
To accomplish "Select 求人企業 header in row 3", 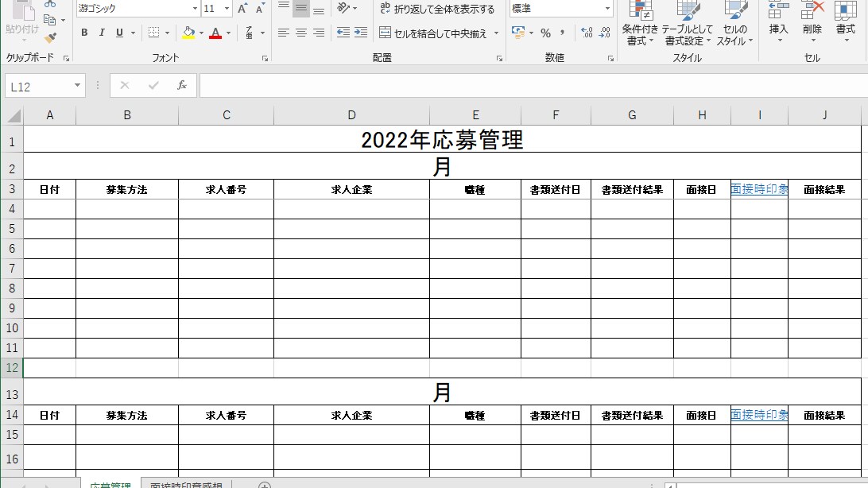I will pyautogui.click(x=351, y=189).
